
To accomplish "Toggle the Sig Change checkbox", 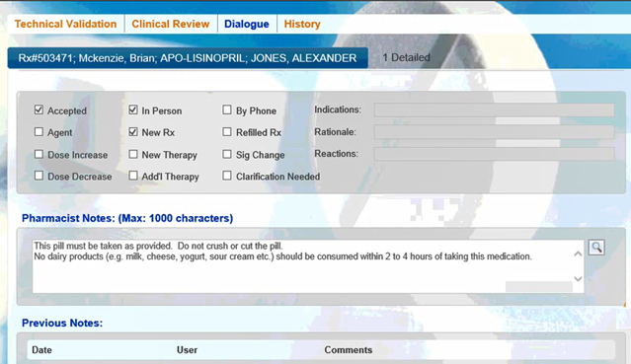I will 227,154.
